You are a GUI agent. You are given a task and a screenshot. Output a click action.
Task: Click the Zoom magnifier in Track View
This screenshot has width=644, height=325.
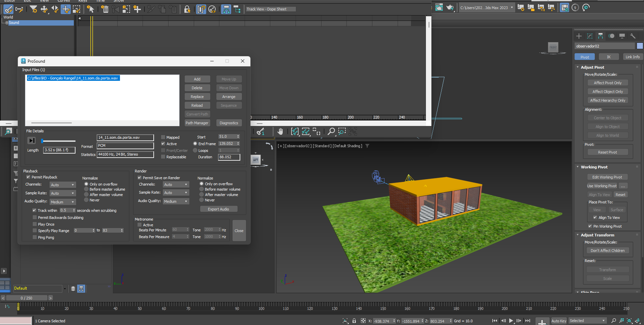tap(331, 131)
